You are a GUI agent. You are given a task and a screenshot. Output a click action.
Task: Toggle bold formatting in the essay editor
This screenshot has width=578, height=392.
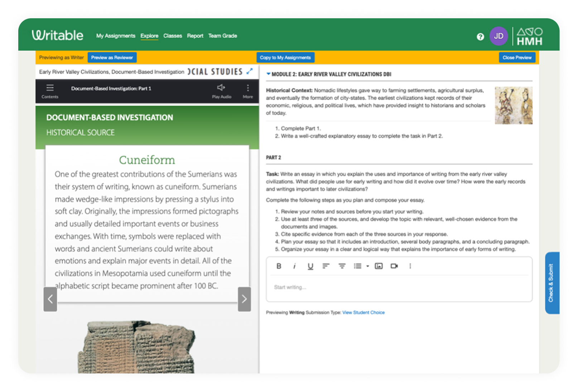279,266
